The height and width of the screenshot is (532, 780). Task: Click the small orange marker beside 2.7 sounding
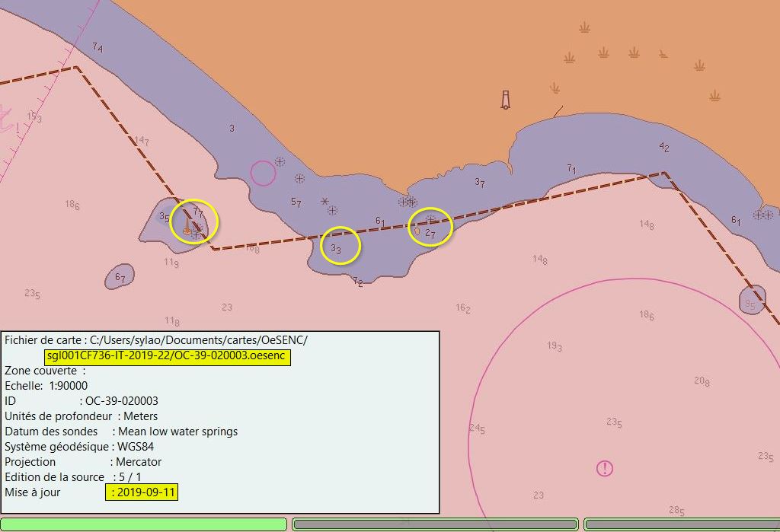click(x=417, y=231)
